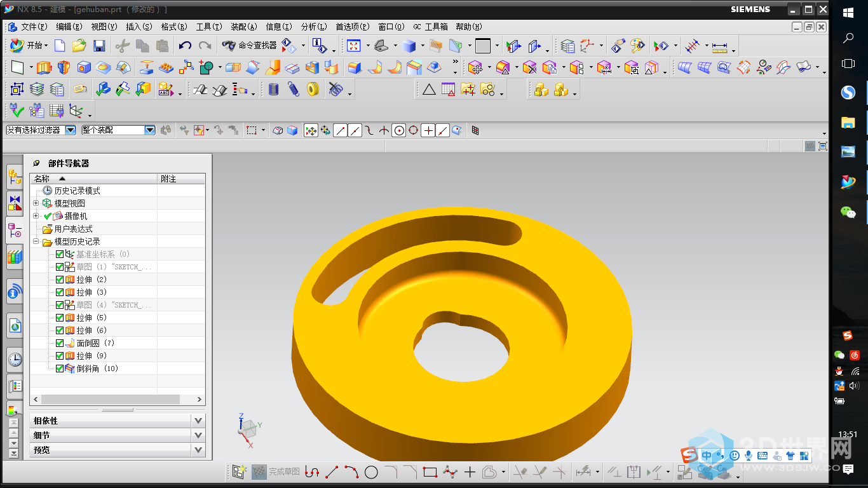Select the 用户表达式 tree item

coord(73,229)
